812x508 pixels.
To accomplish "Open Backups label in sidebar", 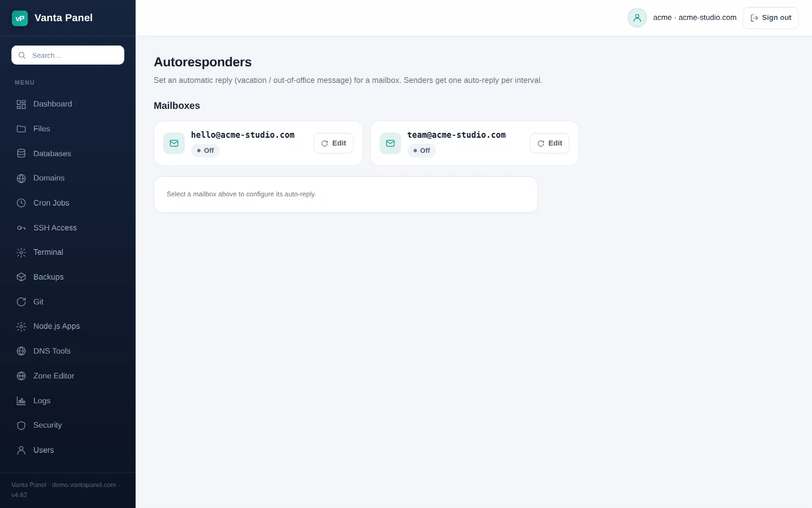I will 48,277.
